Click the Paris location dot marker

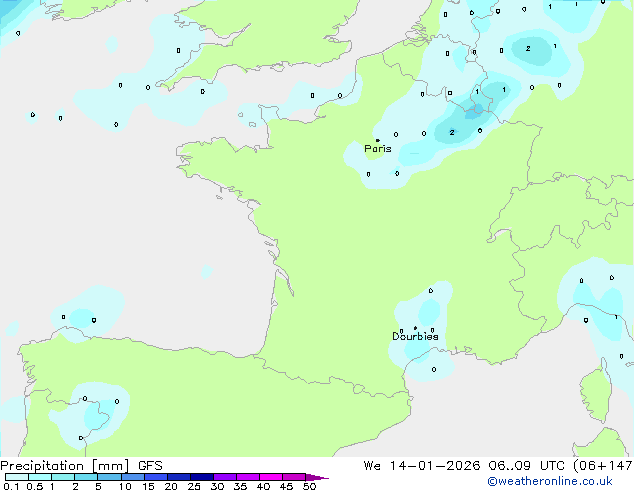pyautogui.click(x=378, y=140)
